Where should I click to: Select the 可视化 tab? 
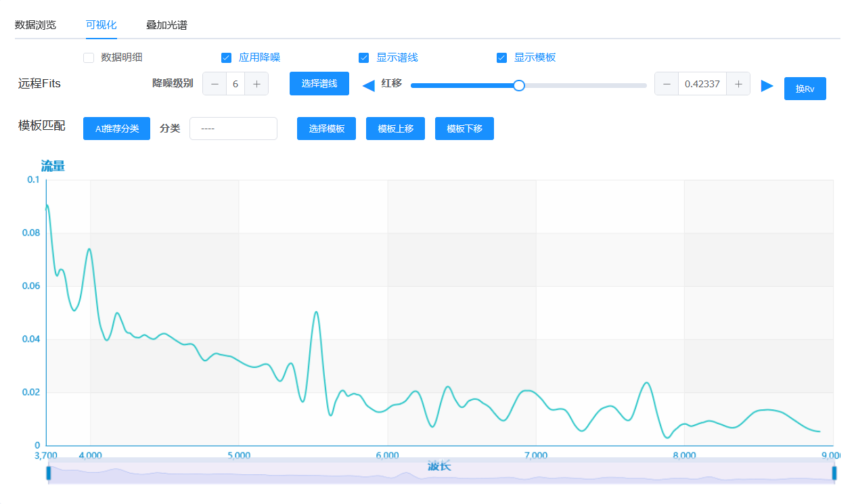(x=101, y=25)
